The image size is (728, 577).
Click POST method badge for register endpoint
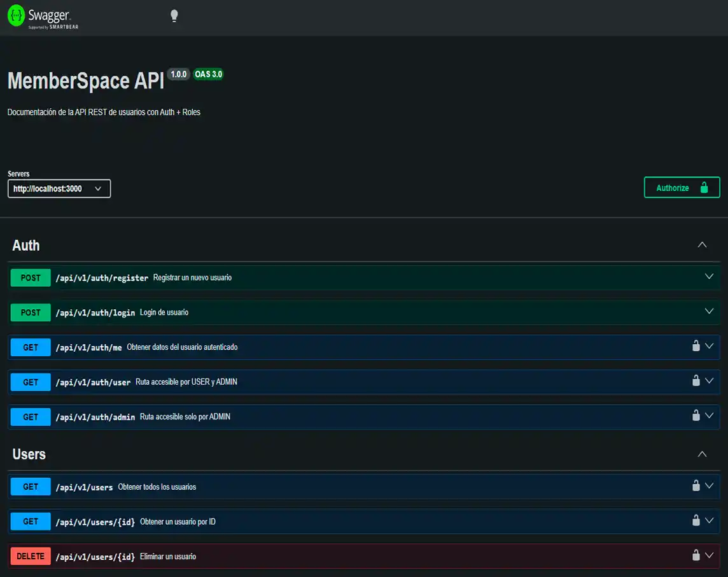31,277
